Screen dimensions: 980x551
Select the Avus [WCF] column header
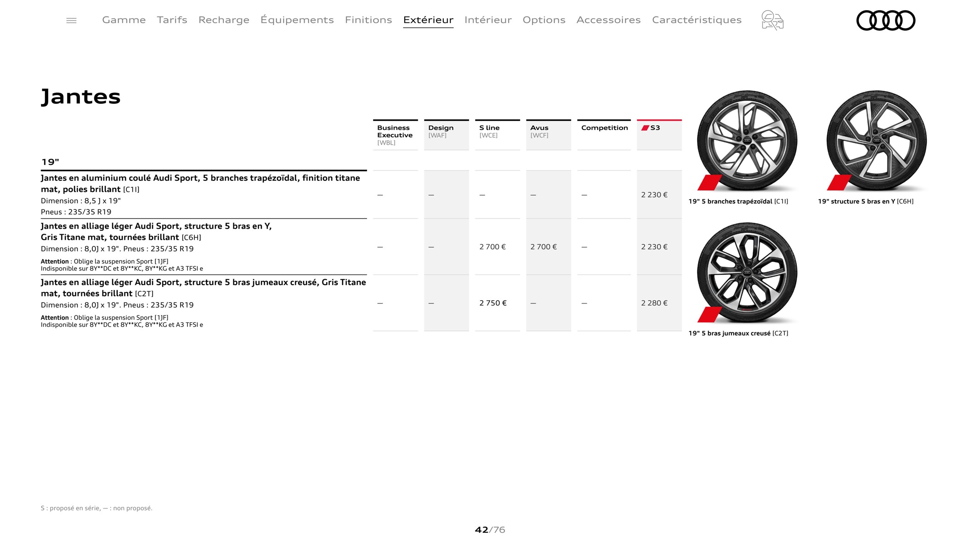[548, 135]
